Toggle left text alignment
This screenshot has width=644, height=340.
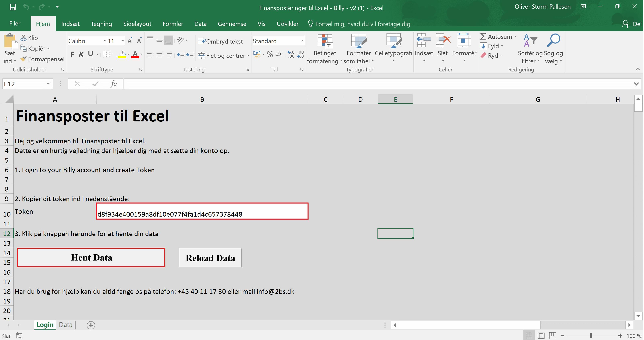point(150,55)
